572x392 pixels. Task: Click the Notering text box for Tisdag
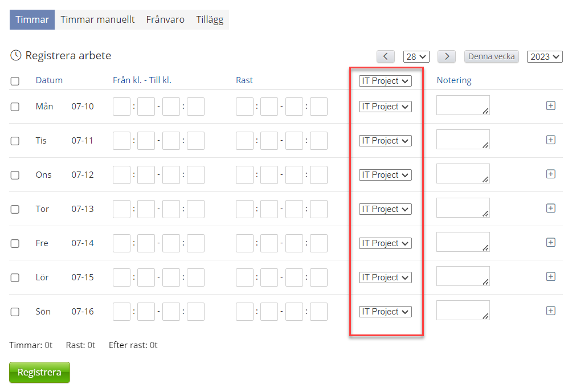coord(463,140)
